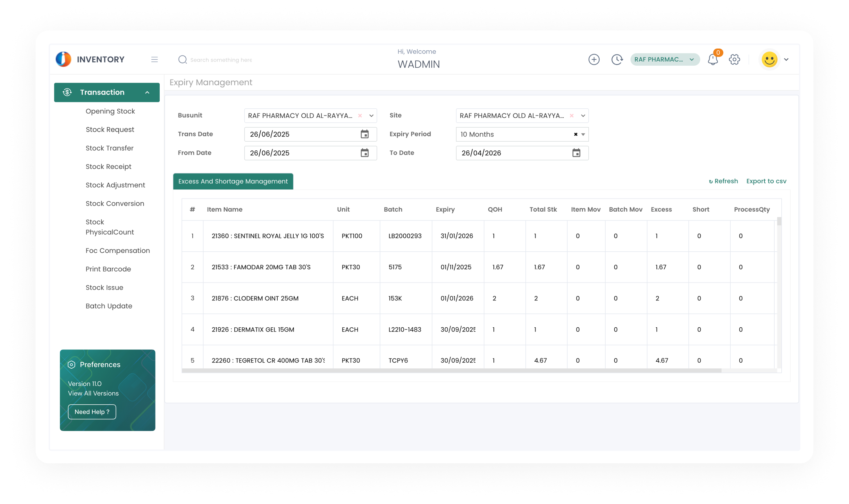Open Stock Request menu item
Screen dimensions: 849x504
point(110,130)
